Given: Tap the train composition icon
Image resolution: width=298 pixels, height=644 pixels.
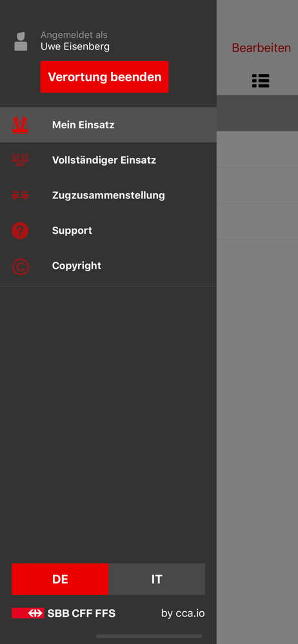Looking at the screenshot, I should pyautogui.click(x=20, y=195).
